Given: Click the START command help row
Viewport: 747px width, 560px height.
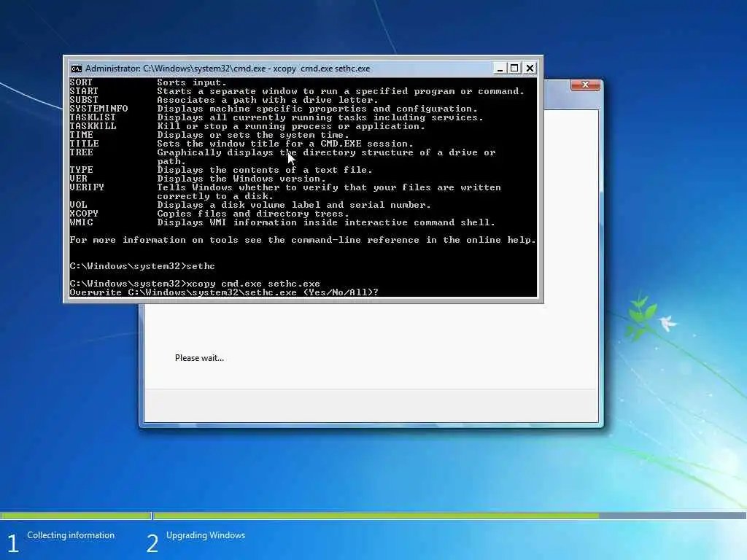Looking at the screenshot, I should (x=297, y=91).
